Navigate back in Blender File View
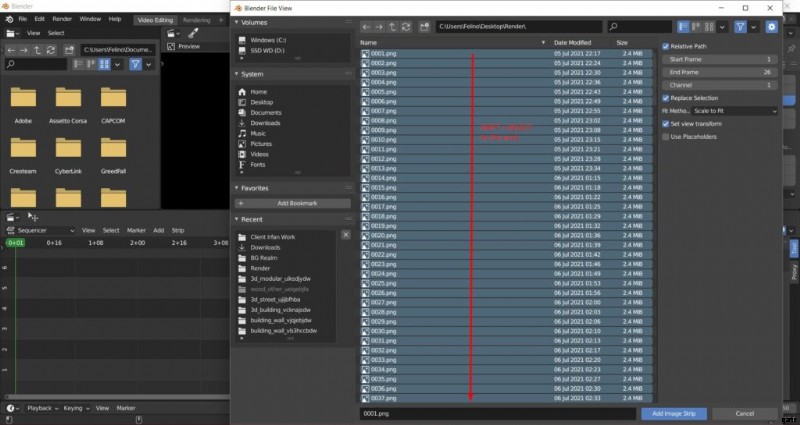 (x=367, y=27)
